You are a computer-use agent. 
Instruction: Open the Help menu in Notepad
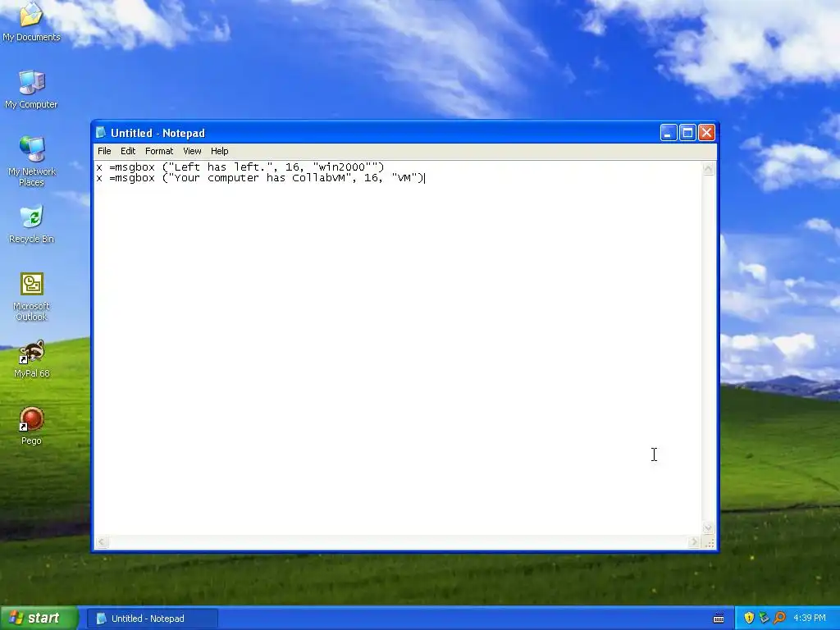click(x=219, y=151)
